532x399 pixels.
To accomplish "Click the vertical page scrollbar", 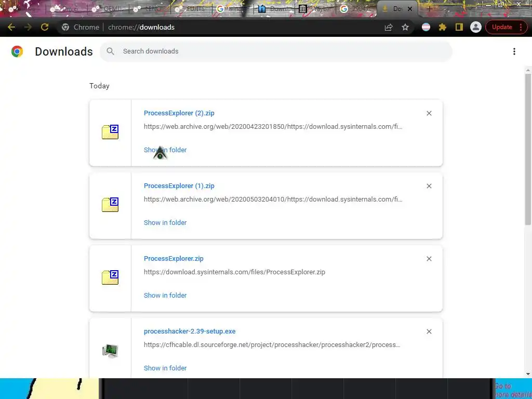I will coord(528,149).
